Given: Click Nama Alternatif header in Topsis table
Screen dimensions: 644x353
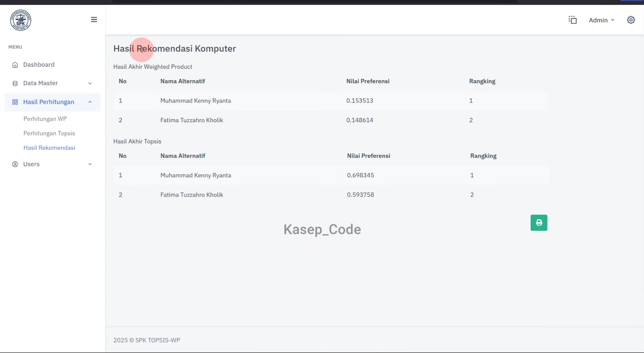Looking at the screenshot, I should (183, 156).
